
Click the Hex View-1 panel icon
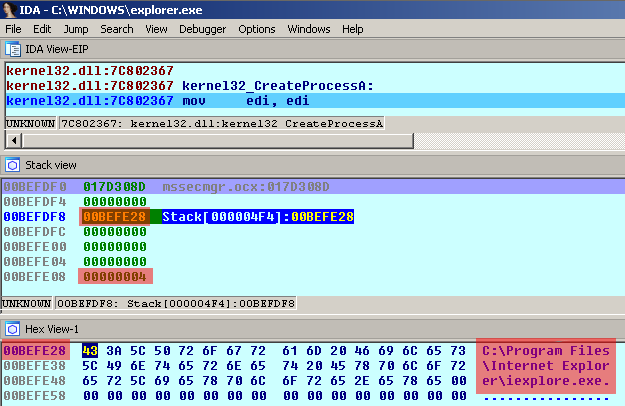(x=13, y=328)
